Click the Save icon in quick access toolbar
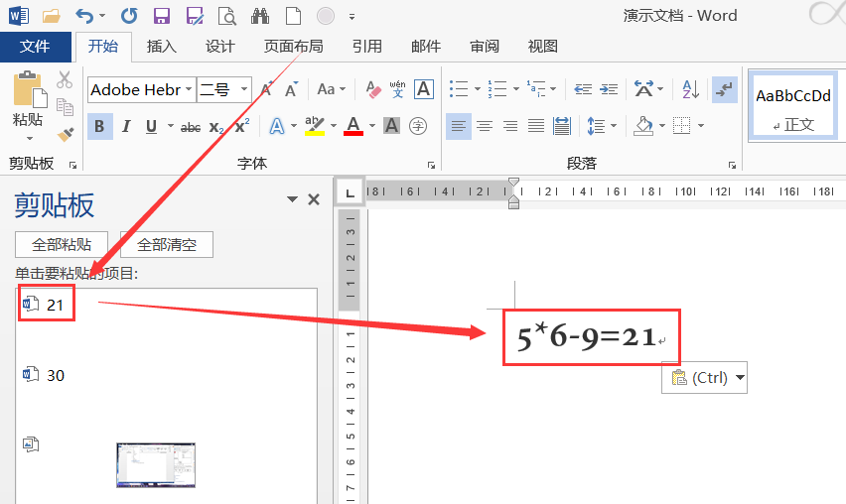Screen dimensions: 846x504 tap(162, 15)
